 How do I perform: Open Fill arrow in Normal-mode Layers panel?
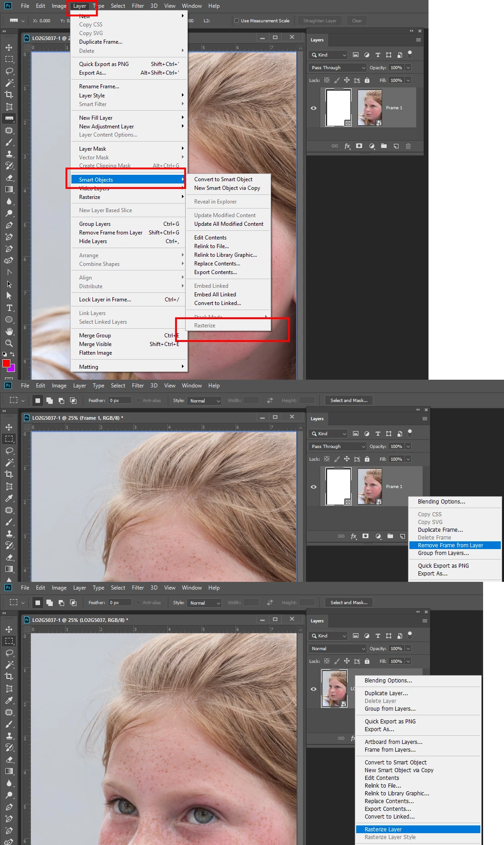pyautogui.click(x=408, y=661)
